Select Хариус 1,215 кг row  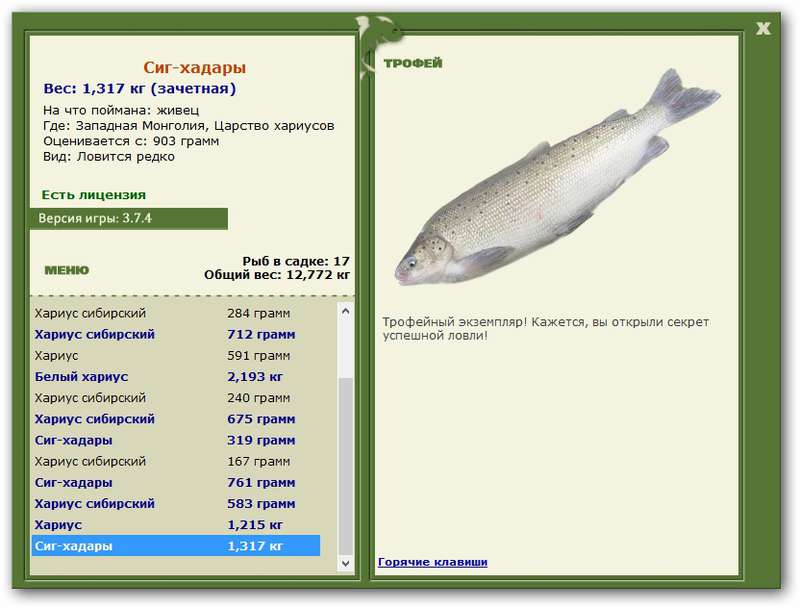176,525
